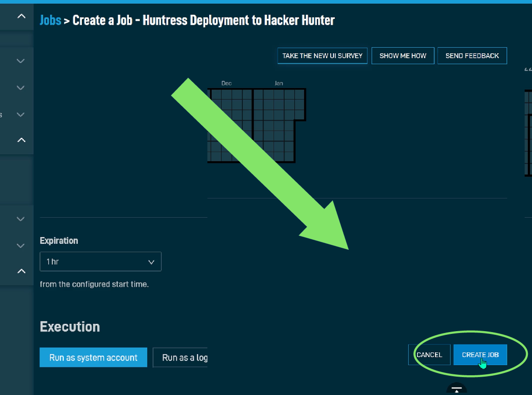Click the 'Create a Job - Huntress Deployment' page title
This screenshot has height=395, width=532.
[x=204, y=20]
